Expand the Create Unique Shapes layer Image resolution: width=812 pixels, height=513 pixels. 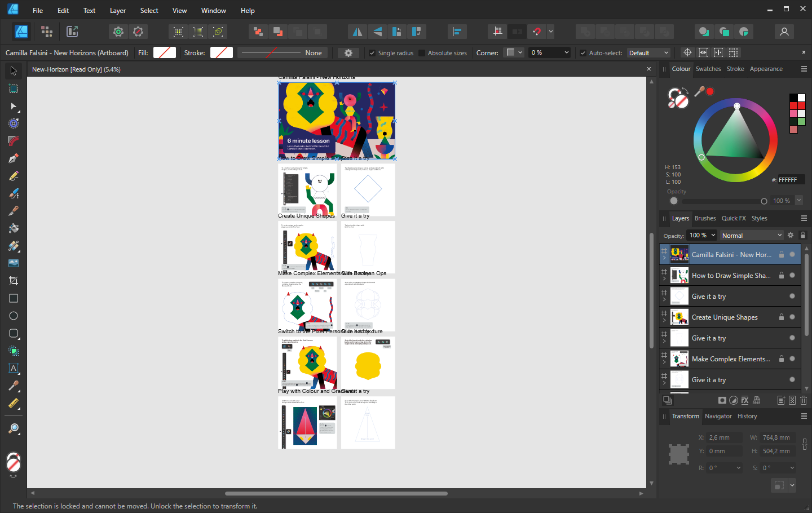point(664,321)
